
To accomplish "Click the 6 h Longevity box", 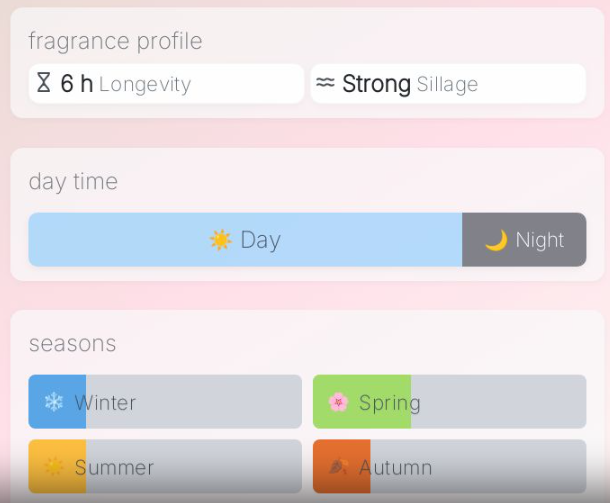I will (x=166, y=84).
